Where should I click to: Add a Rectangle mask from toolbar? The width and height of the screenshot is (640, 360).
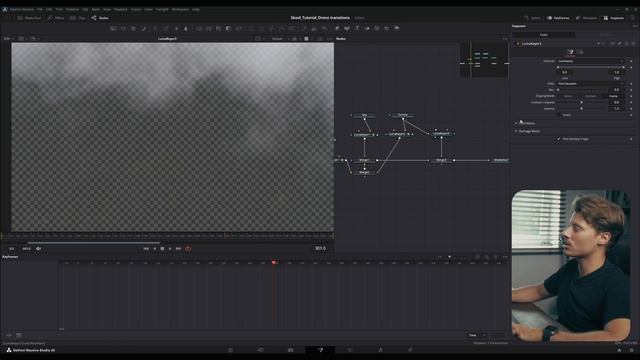(251, 29)
